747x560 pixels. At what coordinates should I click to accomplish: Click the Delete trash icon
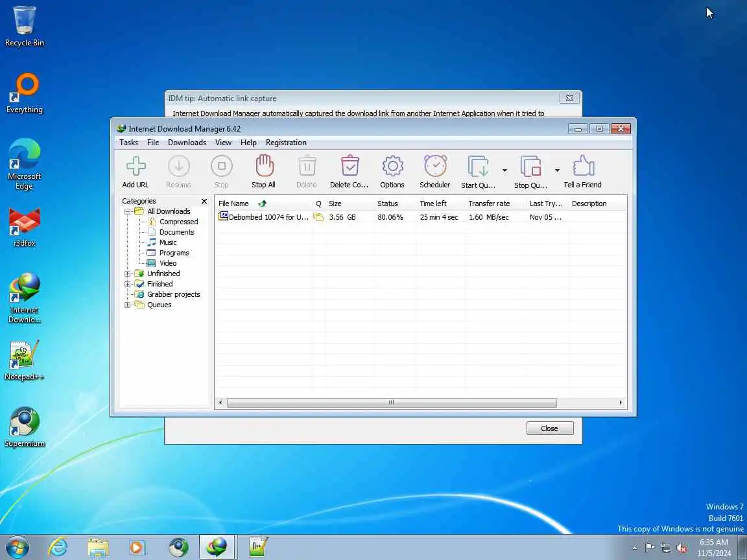click(307, 166)
